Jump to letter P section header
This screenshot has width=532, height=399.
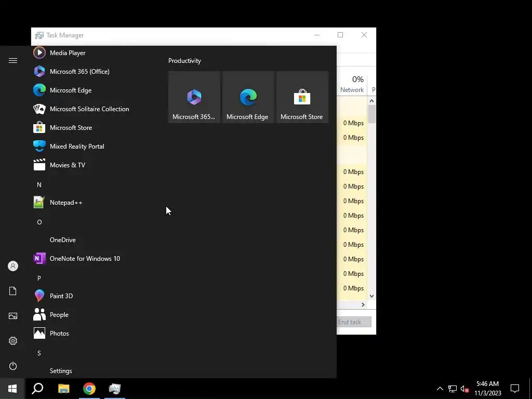point(39,278)
